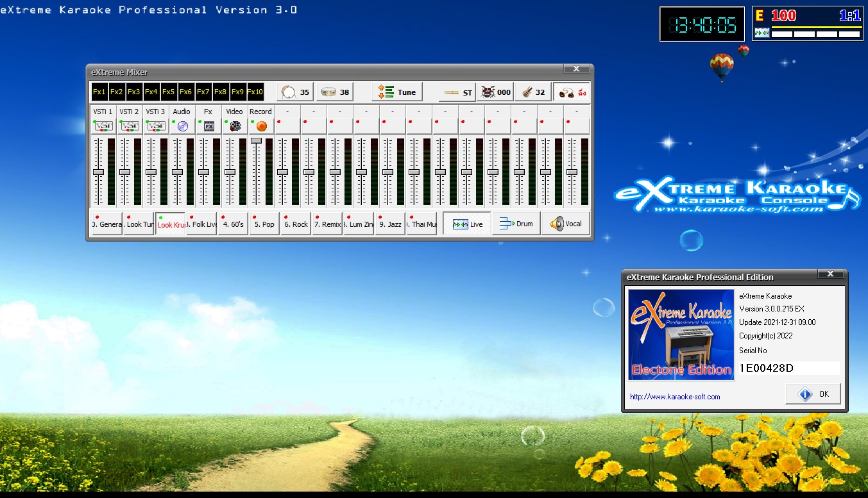
Task: Click the VSTi 3 volume fader
Action: (151, 172)
